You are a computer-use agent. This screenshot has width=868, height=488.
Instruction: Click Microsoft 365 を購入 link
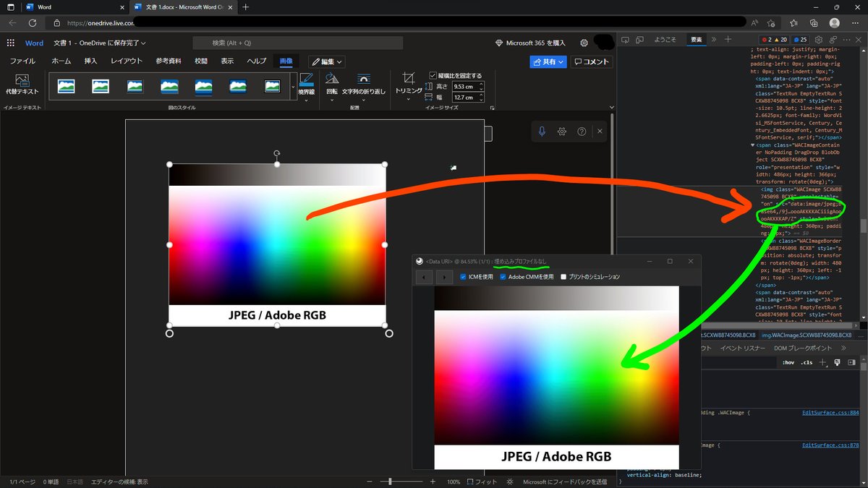[530, 43]
